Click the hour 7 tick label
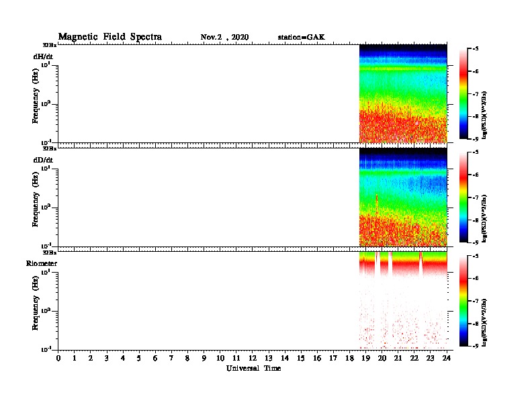 pyautogui.click(x=172, y=359)
